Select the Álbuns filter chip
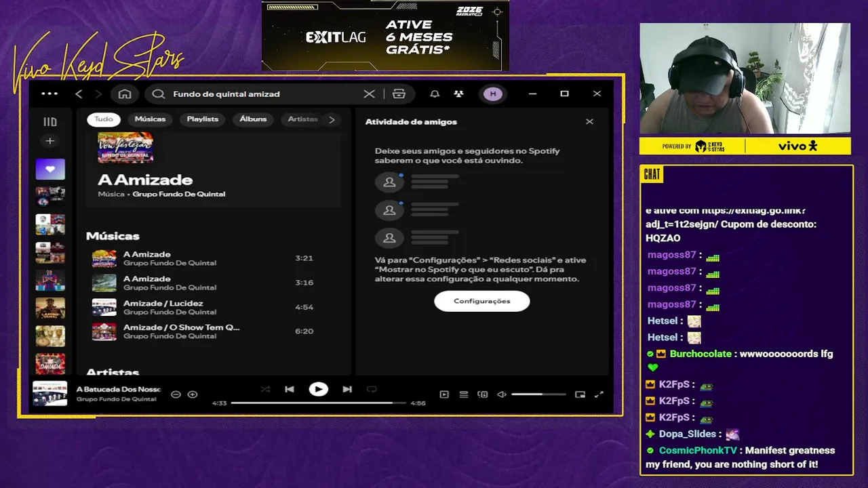The image size is (868, 488). [253, 119]
